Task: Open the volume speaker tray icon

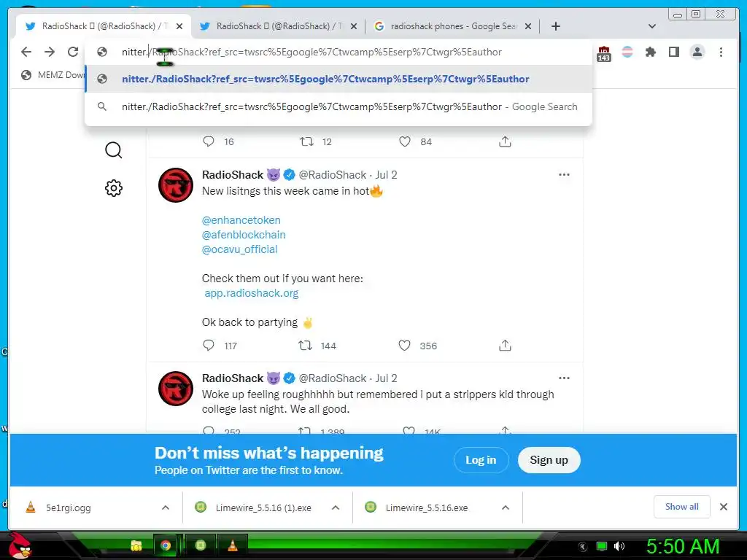Action: [x=619, y=546]
